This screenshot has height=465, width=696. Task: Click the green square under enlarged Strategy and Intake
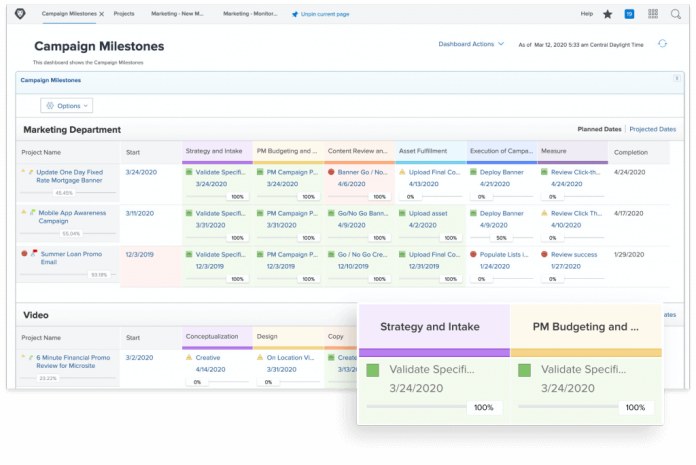[373, 370]
